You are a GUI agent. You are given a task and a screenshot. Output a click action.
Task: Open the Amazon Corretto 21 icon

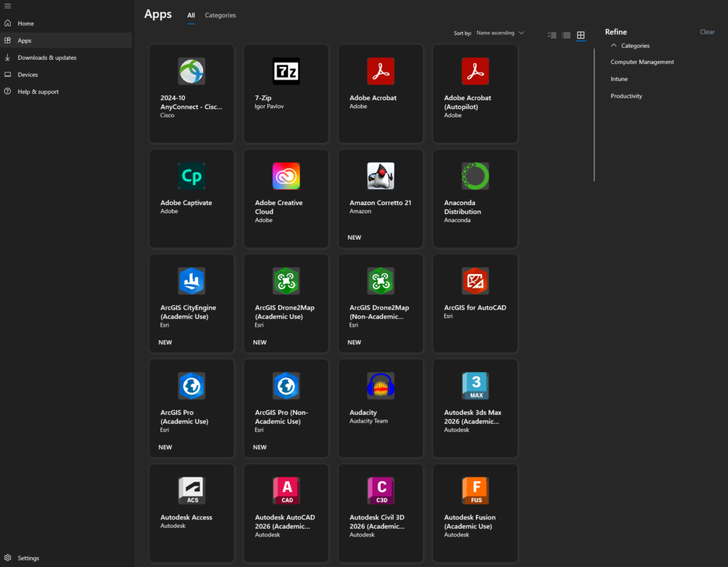coord(380,176)
